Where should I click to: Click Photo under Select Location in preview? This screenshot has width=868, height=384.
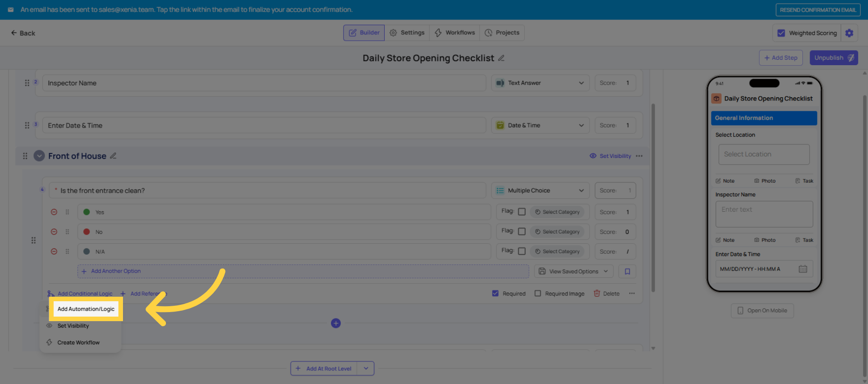[x=764, y=181]
